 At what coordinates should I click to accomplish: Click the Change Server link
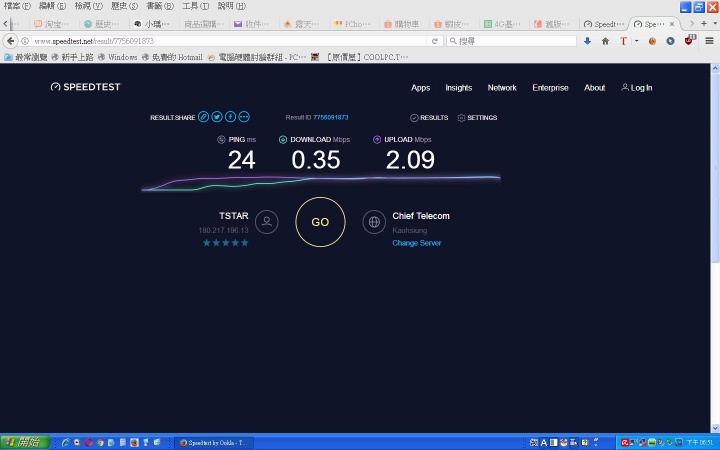click(x=416, y=243)
